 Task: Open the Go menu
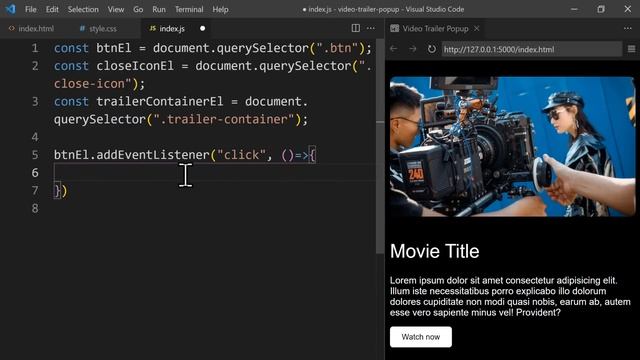tap(138, 9)
